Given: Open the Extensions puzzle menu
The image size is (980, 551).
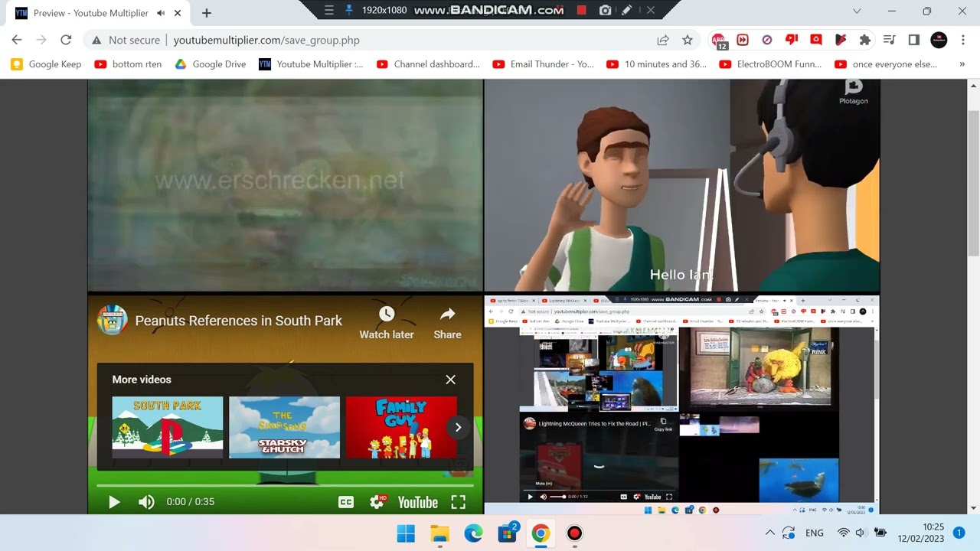Looking at the screenshot, I should (x=865, y=40).
